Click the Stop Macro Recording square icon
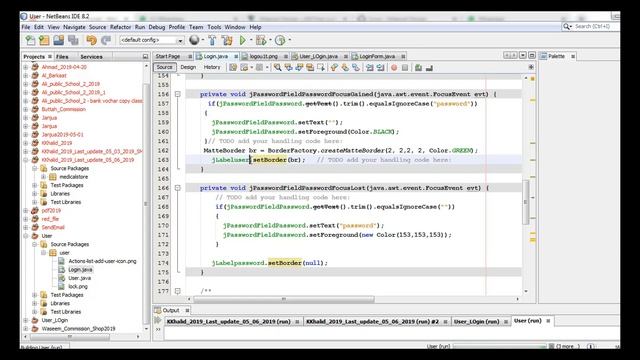This screenshot has width=640, height=360. [x=405, y=67]
